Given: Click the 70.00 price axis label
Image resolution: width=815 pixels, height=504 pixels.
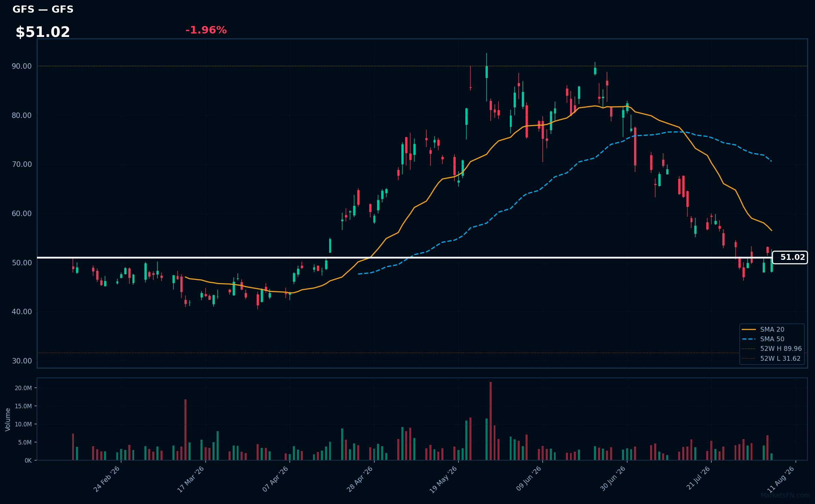Looking at the screenshot, I should pyautogui.click(x=22, y=164).
